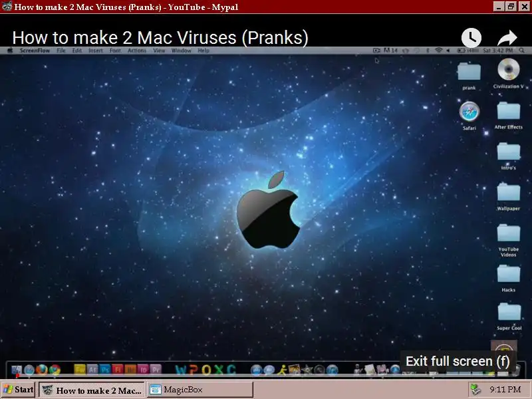Open the Edit menu in the Mac menu bar
This screenshot has height=399, width=532.
pos(77,51)
